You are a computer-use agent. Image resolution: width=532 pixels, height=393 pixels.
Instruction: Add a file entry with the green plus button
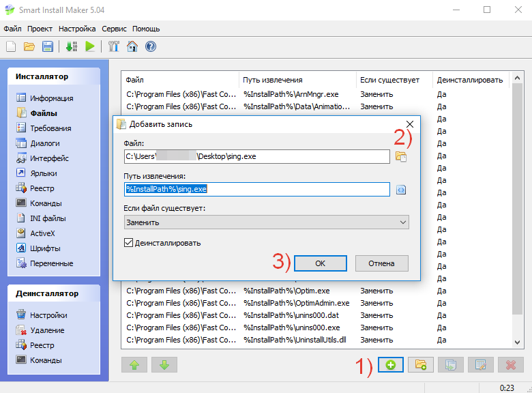[x=391, y=365]
